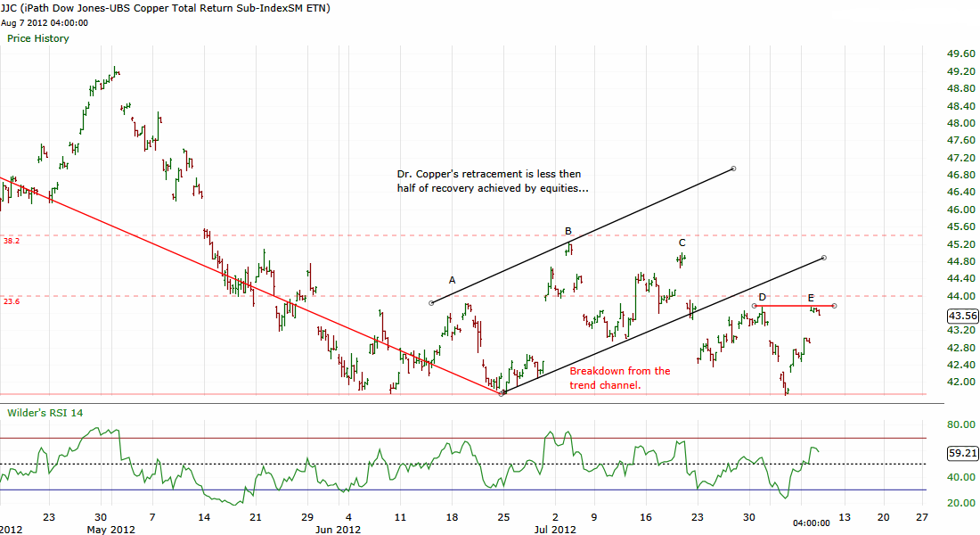Click the wave label 'D'
The width and height of the screenshot is (980, 535).
(x=763, y=297)
